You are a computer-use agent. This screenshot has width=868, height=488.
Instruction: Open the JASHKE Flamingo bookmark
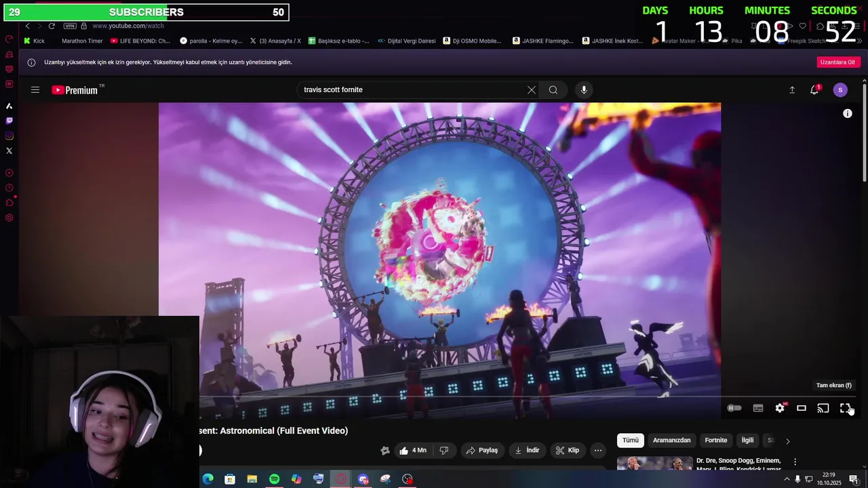click(543, 41)
